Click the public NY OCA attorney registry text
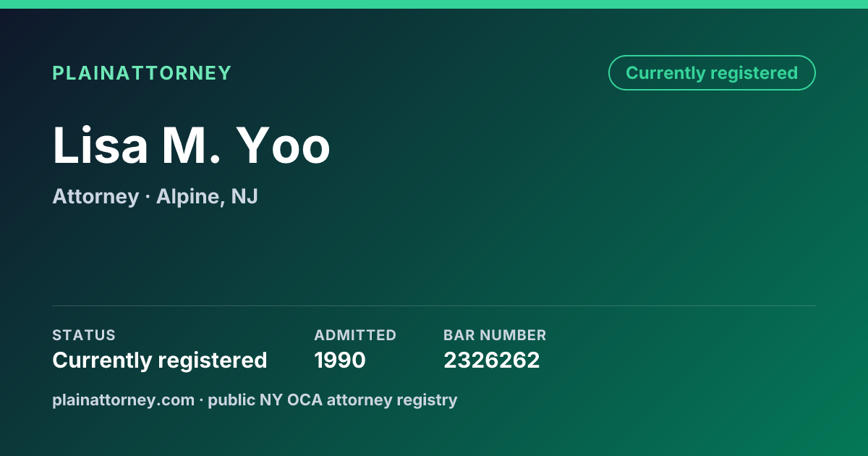This screenshot has width=868, height=456. [x=333, y=400]
